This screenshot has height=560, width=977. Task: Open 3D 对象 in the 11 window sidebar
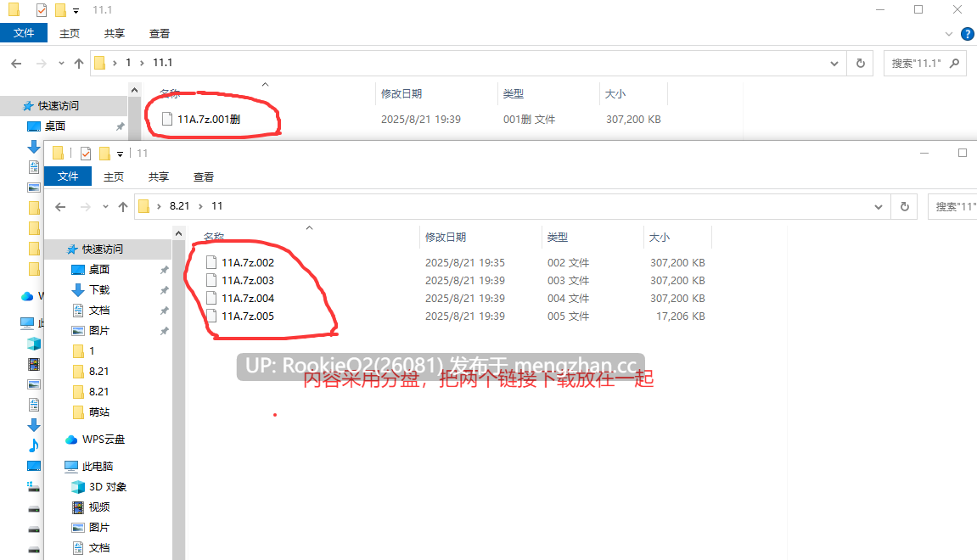107,486
